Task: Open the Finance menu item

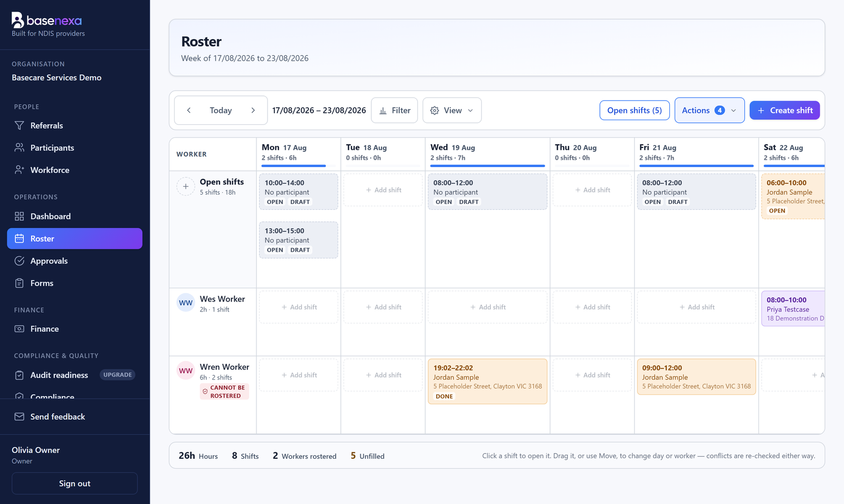Action: [75, 328]
